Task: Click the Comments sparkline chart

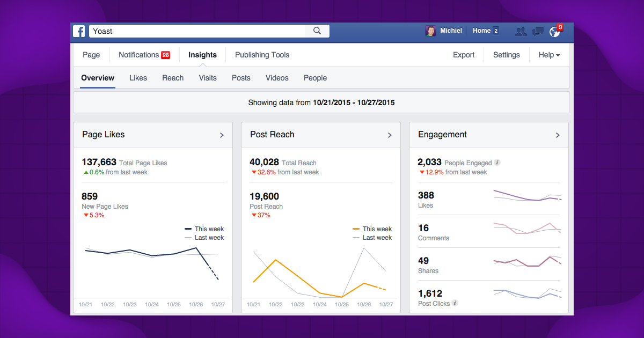Action: (x=527, y=228)
